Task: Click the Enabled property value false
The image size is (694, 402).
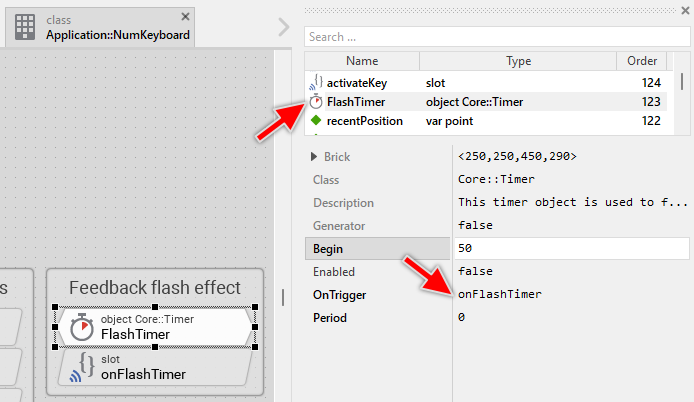Action: (474, 272)
